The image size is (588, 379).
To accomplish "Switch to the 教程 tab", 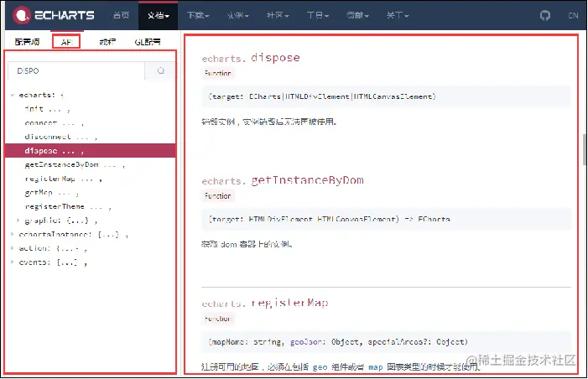I will (107, 42).
